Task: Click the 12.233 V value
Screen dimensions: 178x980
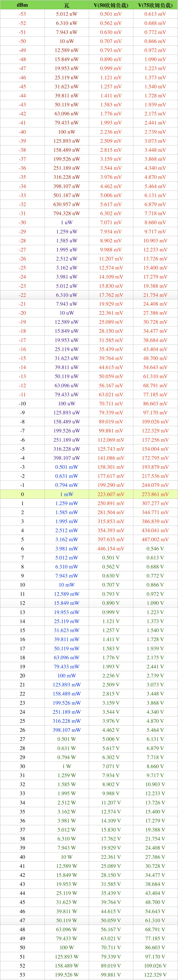Action: [155, 793]
